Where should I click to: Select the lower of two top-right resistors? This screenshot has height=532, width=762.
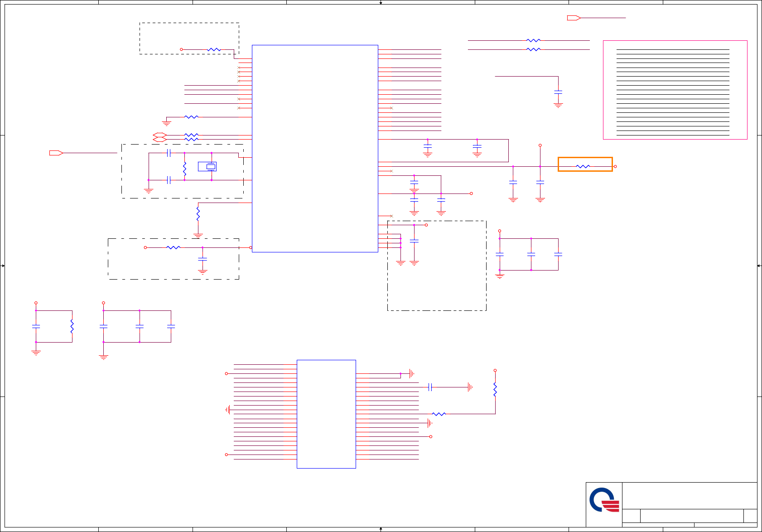(534, 49)
